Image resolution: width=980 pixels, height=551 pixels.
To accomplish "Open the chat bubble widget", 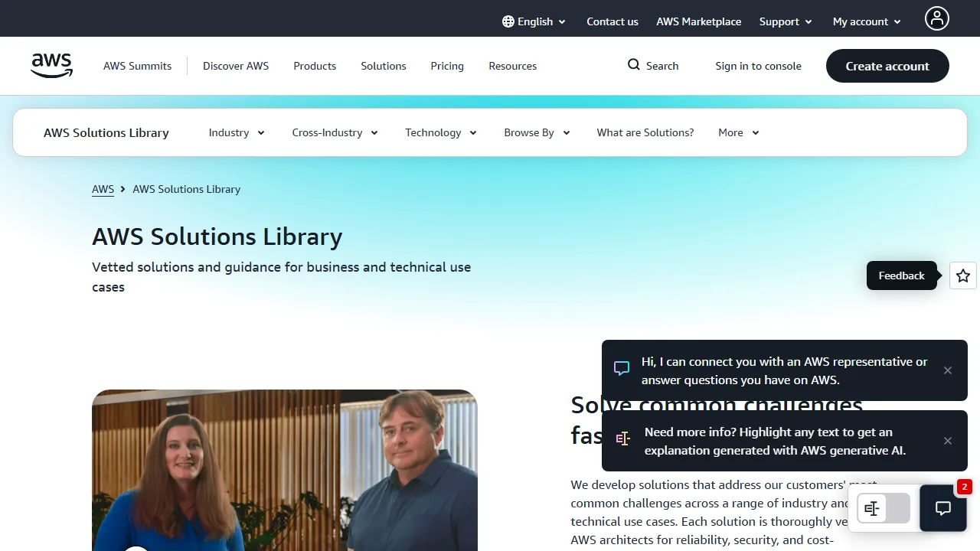I will pos(943,508).
